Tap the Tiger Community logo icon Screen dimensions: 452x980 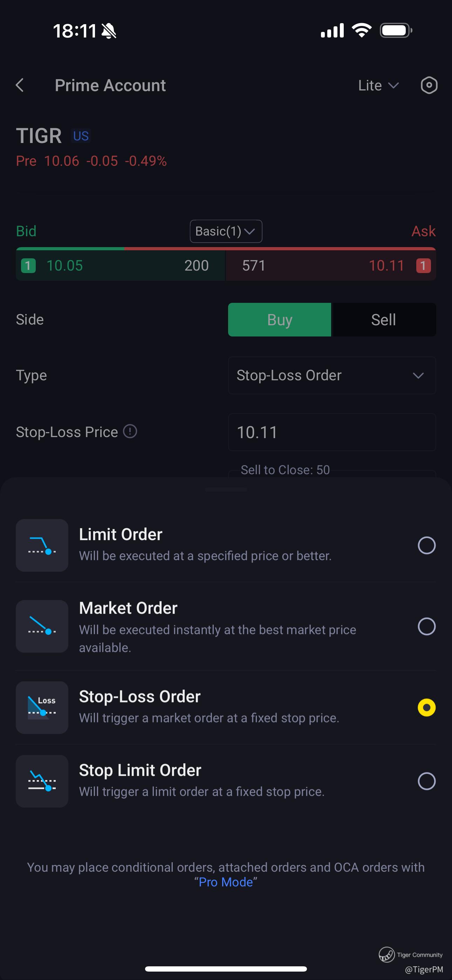386,954
